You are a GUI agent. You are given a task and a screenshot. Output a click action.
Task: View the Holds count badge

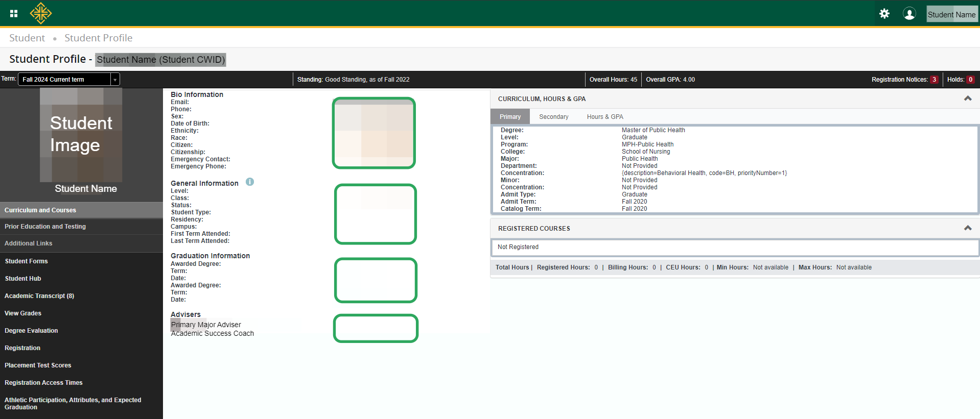(970, 80)
